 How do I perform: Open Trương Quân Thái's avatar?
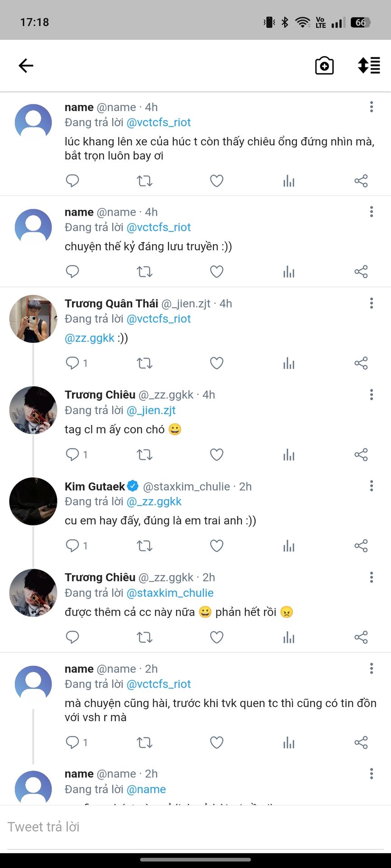[33, 319]
